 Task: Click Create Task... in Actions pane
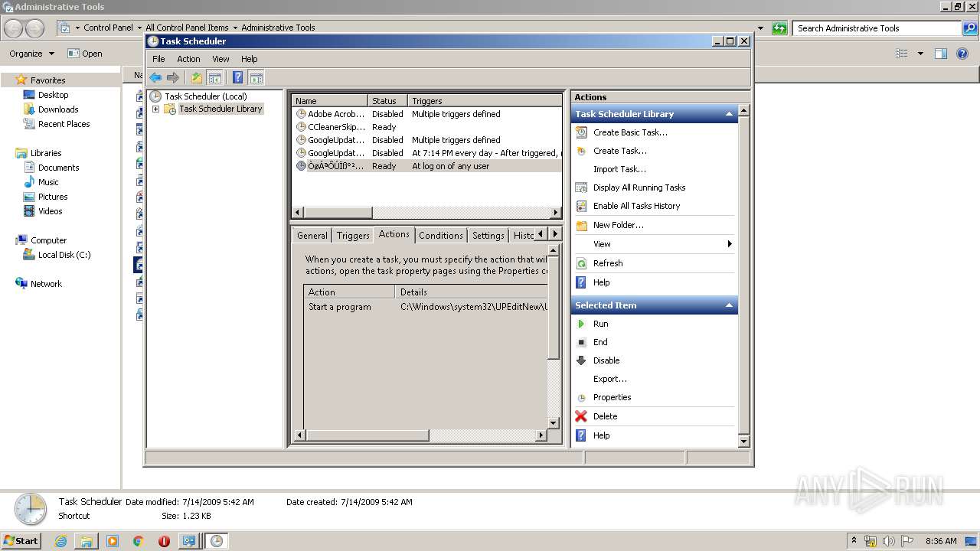click(x=619, y=151)
